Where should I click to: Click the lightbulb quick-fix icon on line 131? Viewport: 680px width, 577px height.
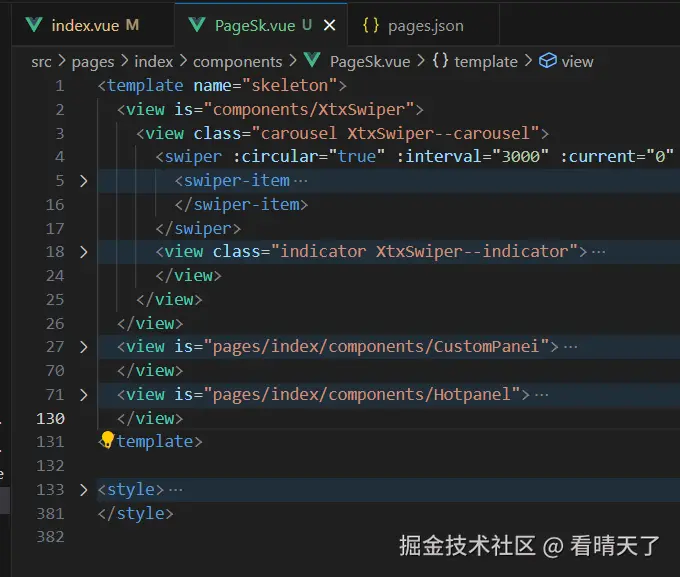(107, 439)
